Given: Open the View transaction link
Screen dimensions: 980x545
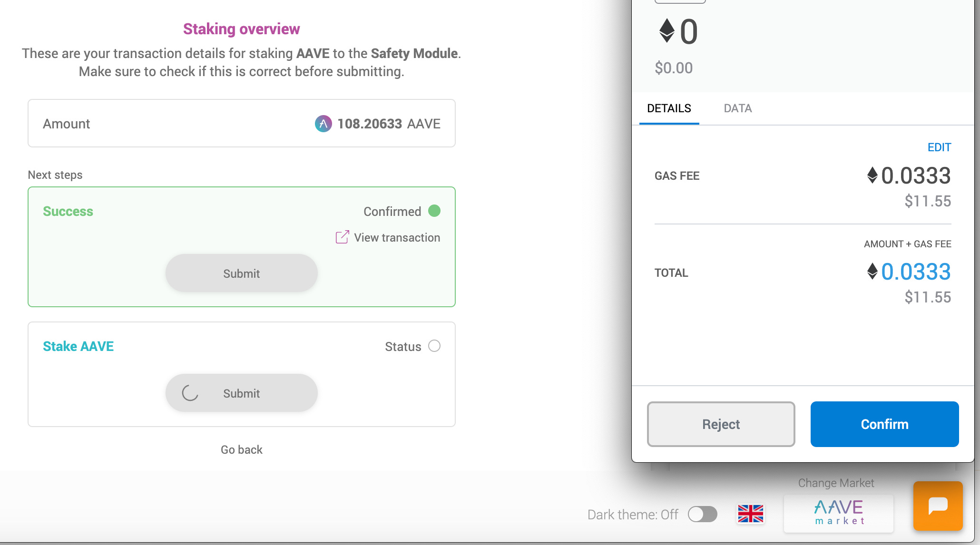Looking at the screenshot, I should point(388,237).
